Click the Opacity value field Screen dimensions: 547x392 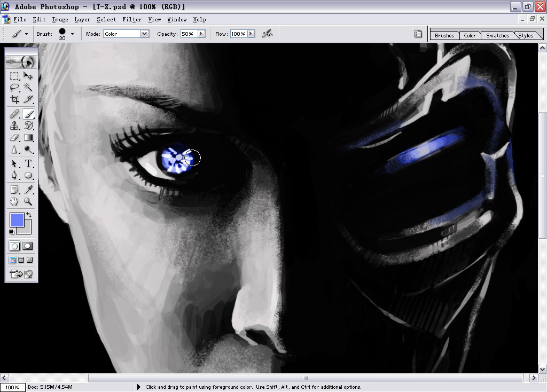click(189, 34)
